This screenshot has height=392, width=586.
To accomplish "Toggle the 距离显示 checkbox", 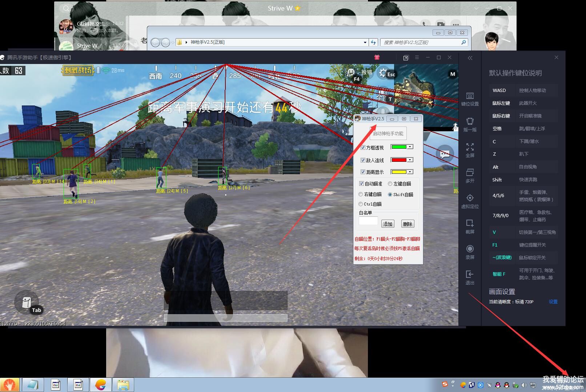I will tap(363, 172).
